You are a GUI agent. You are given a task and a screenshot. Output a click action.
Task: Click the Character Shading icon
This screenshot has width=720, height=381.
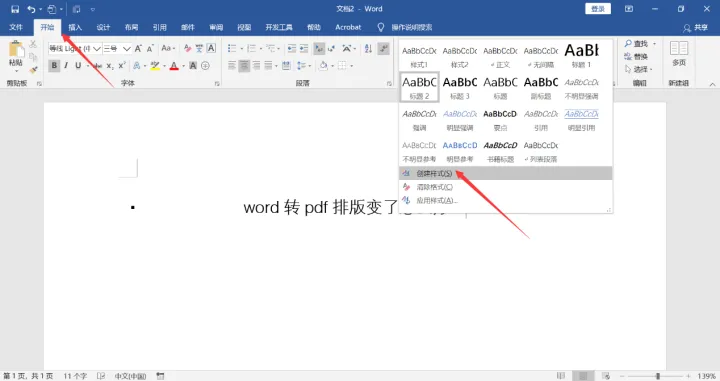pyautogui.click(x=193, y=66)
